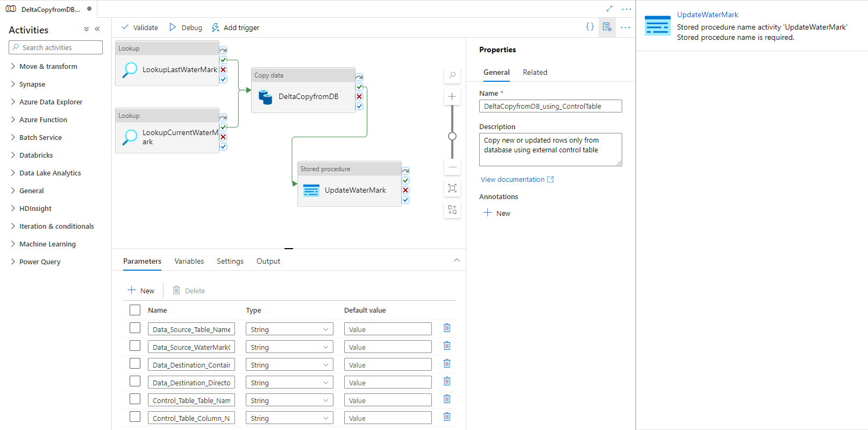Select the DeltaCopyfromDB copy data icon

click(x=266, y=97)
